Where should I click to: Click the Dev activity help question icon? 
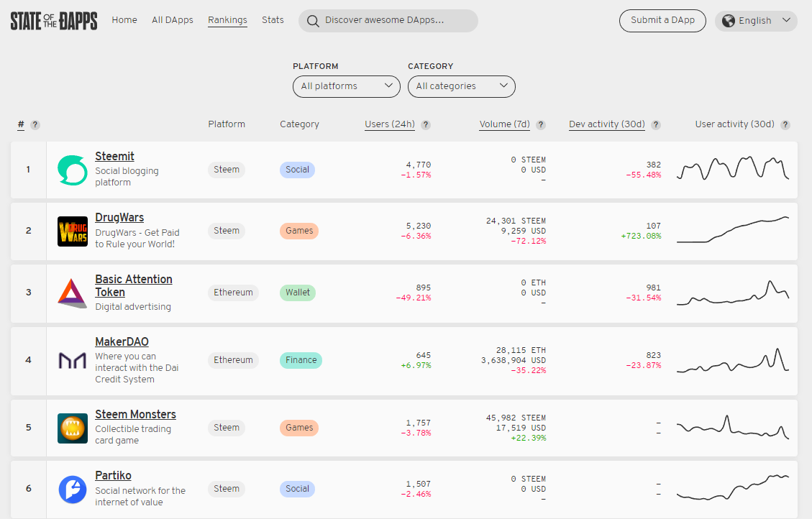click(656, 124)
